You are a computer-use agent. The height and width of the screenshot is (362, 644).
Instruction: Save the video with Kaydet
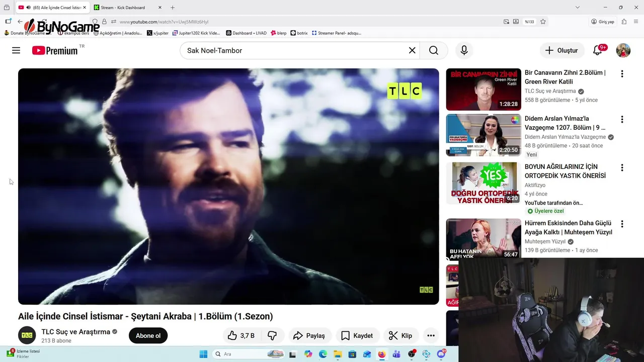357,335
